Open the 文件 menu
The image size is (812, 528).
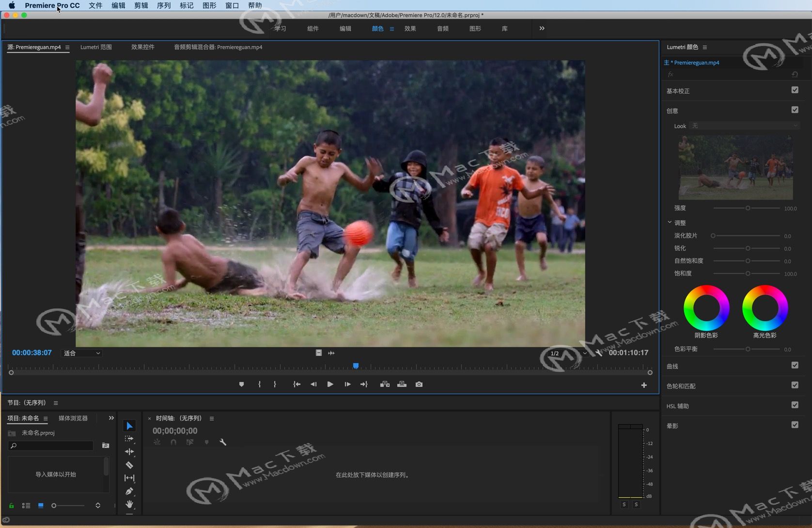pos(95,5)
